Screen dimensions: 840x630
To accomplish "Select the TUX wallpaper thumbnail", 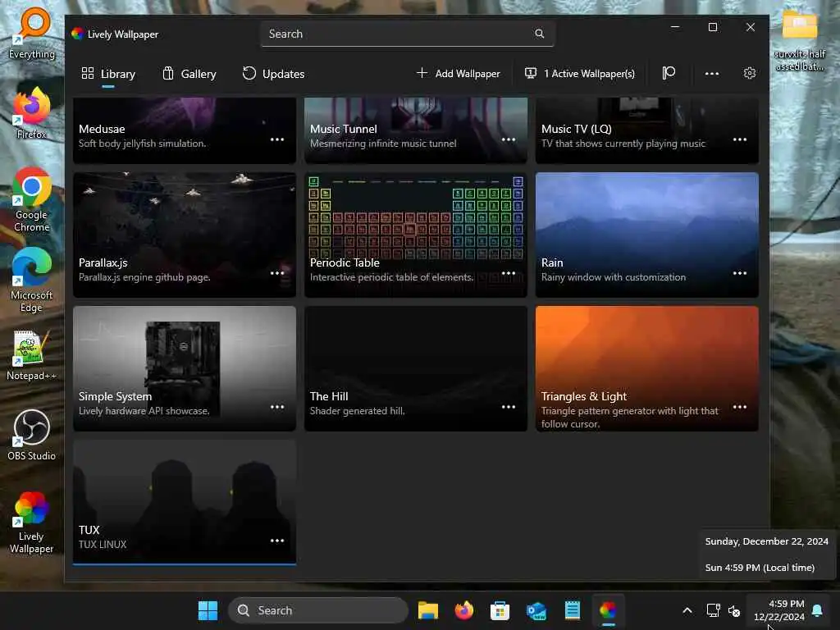I will coord(185,502).
